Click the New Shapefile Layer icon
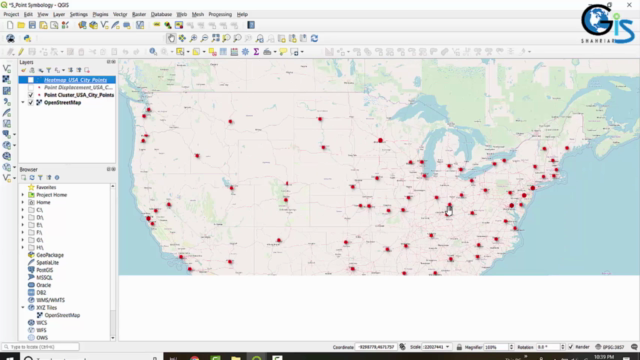Image resolution: width=640 pixels, height=360 pixels. tap(104, 25)
